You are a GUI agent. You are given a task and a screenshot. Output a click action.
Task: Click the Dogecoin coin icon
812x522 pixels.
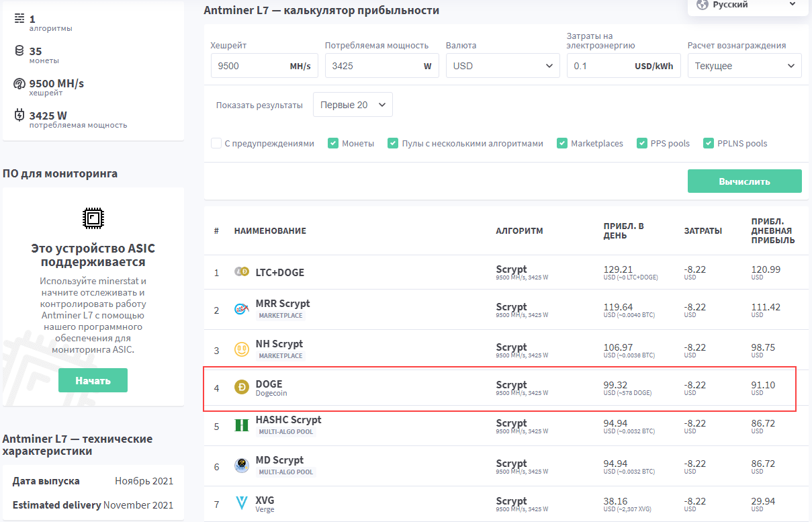tap(241, 388)
